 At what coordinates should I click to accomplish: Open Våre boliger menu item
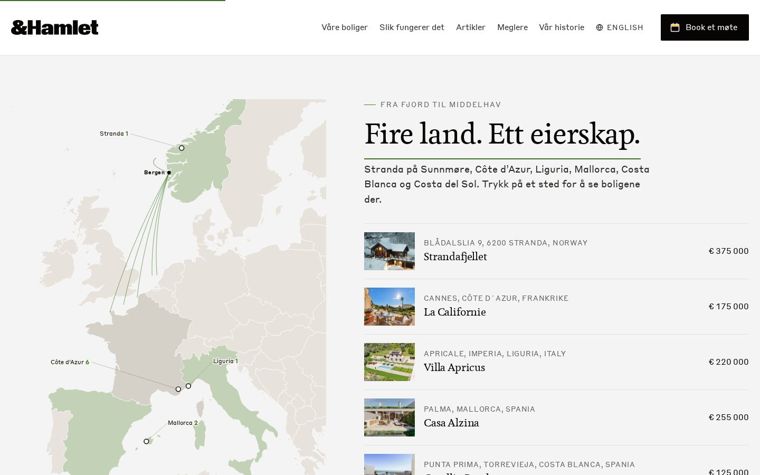tap(344, 28)
